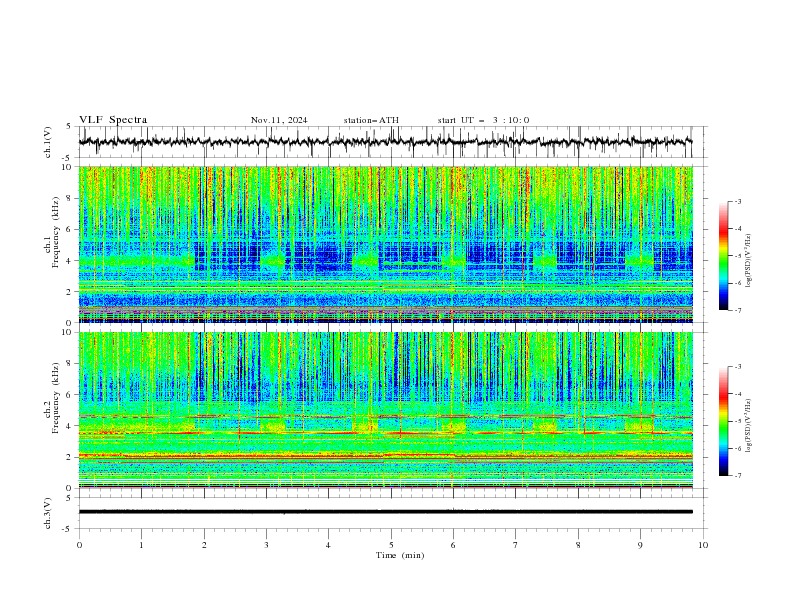Screen dimensions: 792x612
Task: Click the "7" tick on the time axis
Action: (516, 545)
